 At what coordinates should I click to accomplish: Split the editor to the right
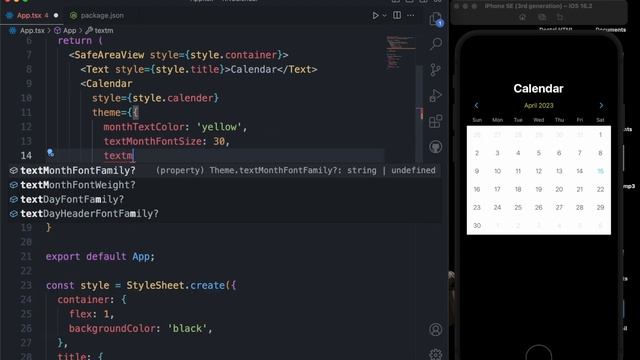click(397, 15)
